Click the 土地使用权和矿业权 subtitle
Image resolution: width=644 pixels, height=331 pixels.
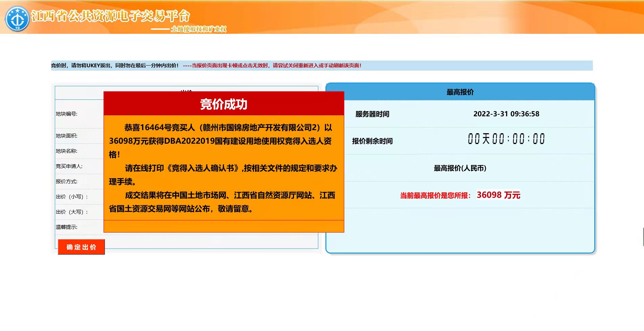pos(199,29)
